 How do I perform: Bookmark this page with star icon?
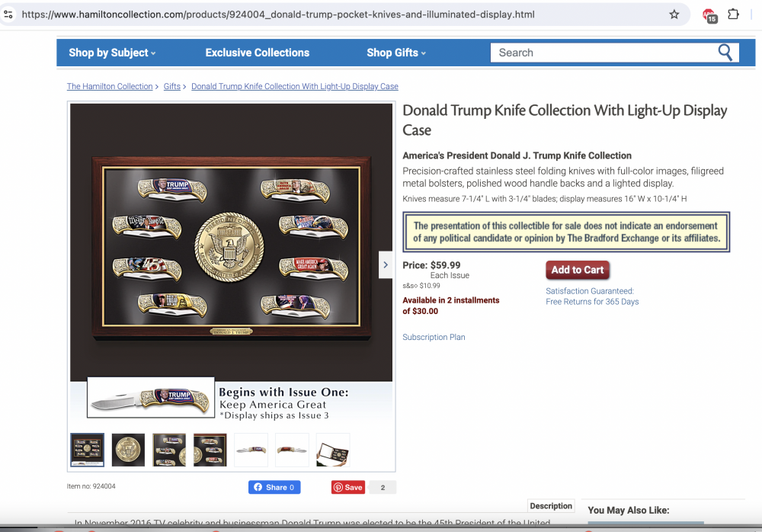[674, 14]
